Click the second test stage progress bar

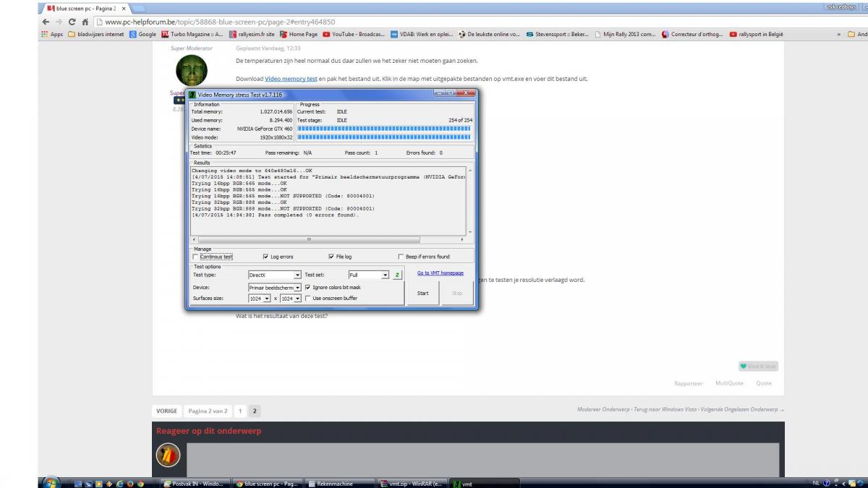click(x=384, y=137)
